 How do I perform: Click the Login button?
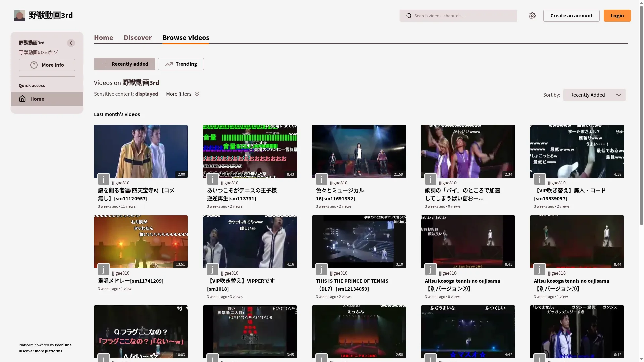(x=617, y=16)
